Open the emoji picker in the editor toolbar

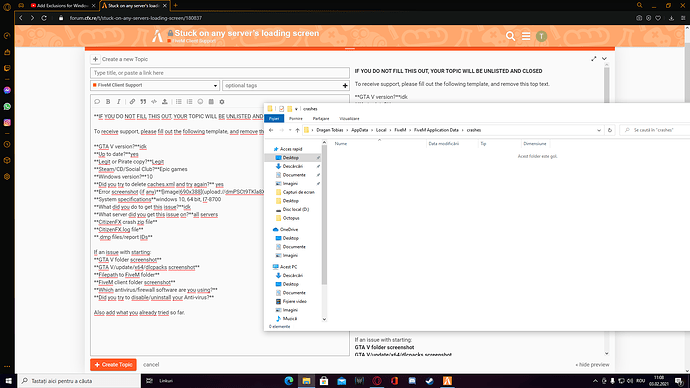[x=200, y=102]
